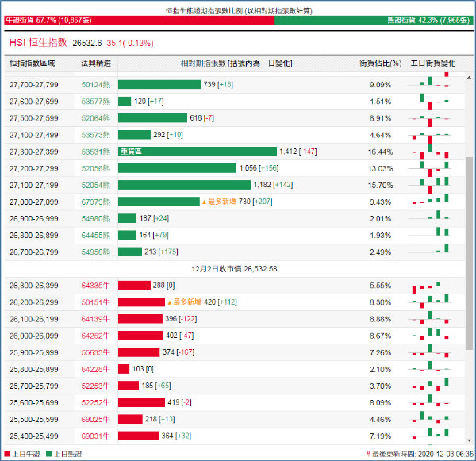Screen dimensions: 476x461
Task: Open warrant link 52064熊
Action: pos(96,118)
